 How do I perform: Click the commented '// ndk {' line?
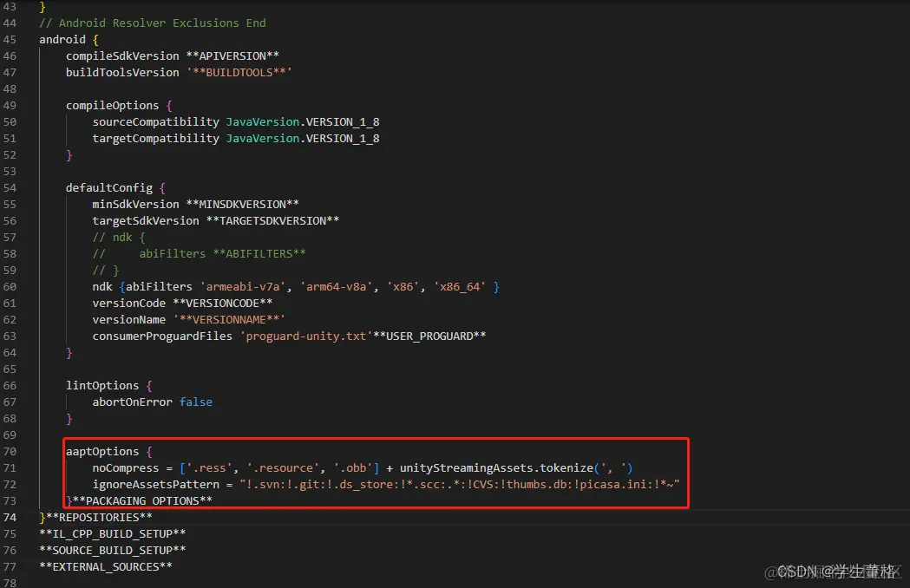click(x=119, y=238)
